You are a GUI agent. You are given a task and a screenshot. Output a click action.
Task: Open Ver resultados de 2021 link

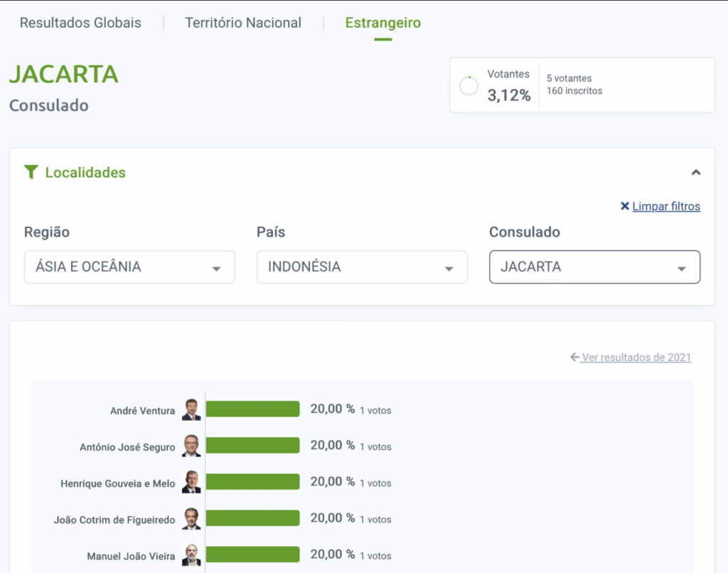tap(636, 358)
